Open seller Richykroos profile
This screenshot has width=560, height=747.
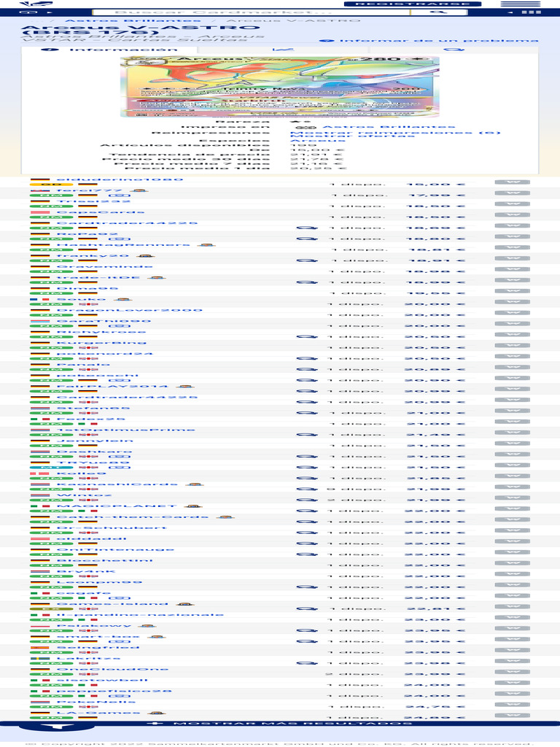[x=101, y=332]
